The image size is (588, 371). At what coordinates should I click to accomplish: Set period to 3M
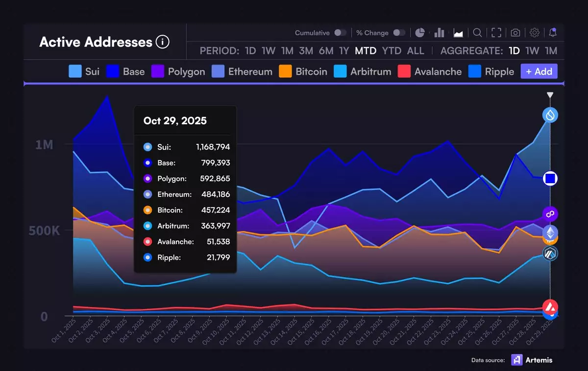click(x=306, y=51)
